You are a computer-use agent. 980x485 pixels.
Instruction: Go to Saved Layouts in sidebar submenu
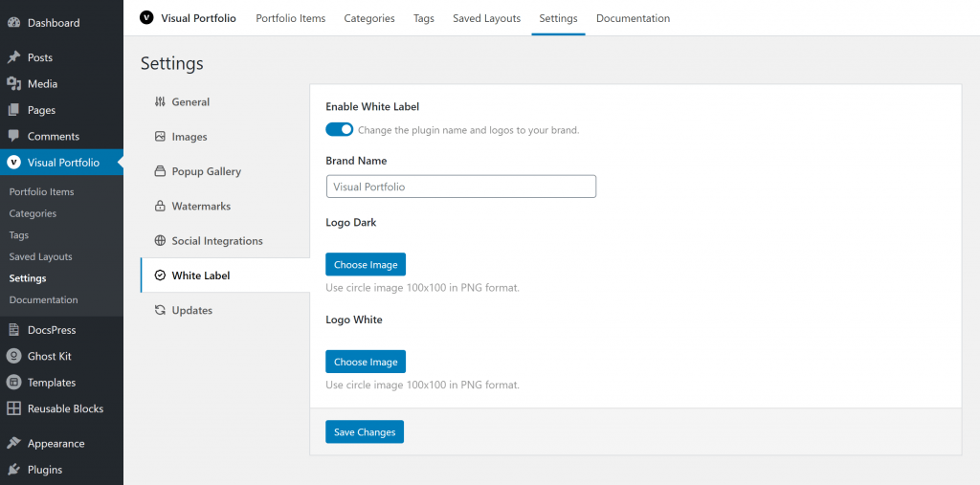point(40,256)
